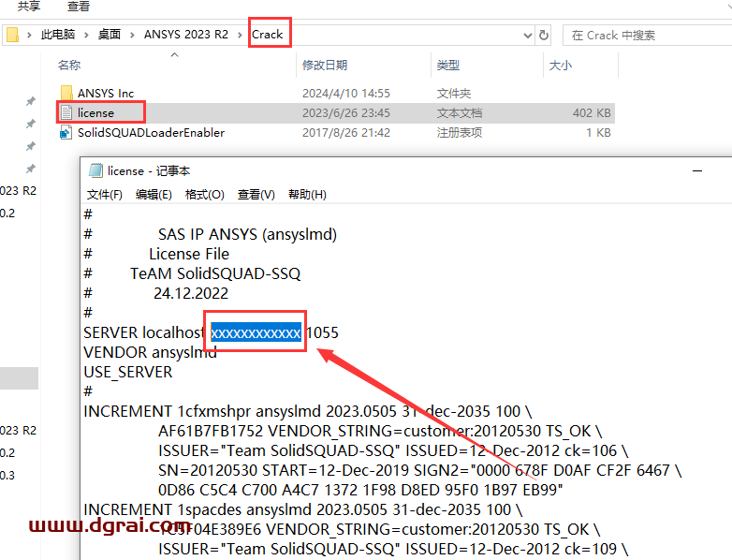This screenshot has width=732, height=560.
Task: Click the 0D86 C5C4 C700 signature line
Action: pos(360,490)
